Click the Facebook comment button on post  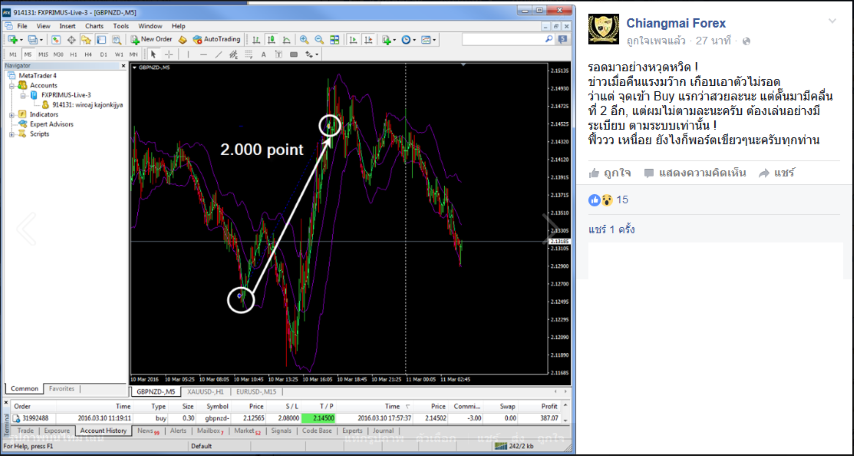[694, 173]
